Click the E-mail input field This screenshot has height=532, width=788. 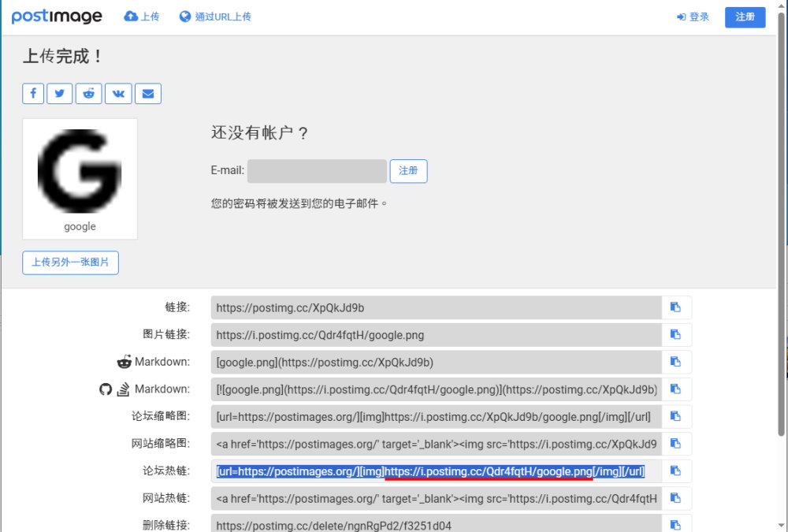(x=317, y=171)
